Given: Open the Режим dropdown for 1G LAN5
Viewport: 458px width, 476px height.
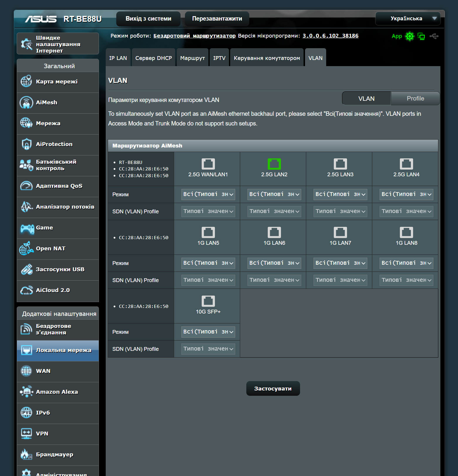Looking at the screenshot, I should [x=208, y=263].
